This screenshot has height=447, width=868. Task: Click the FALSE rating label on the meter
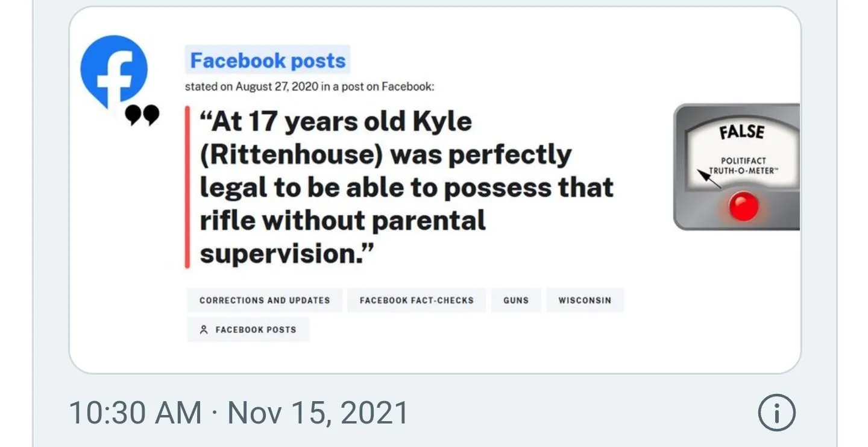(741, 133)
